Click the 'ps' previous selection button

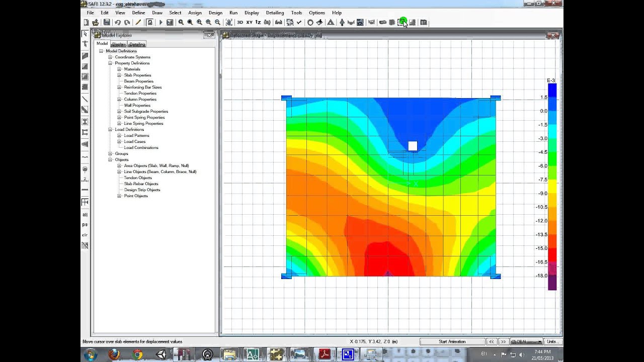coord(85,225)
